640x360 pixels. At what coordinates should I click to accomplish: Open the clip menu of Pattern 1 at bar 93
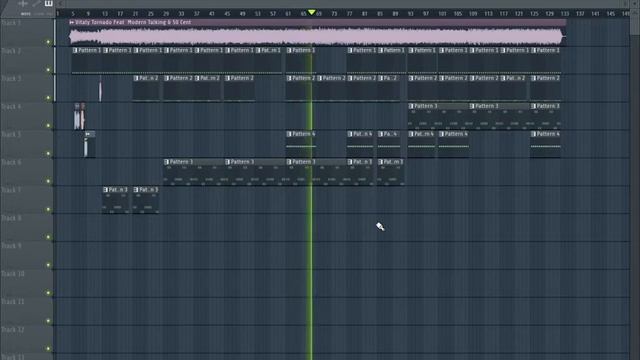(411, 50)
